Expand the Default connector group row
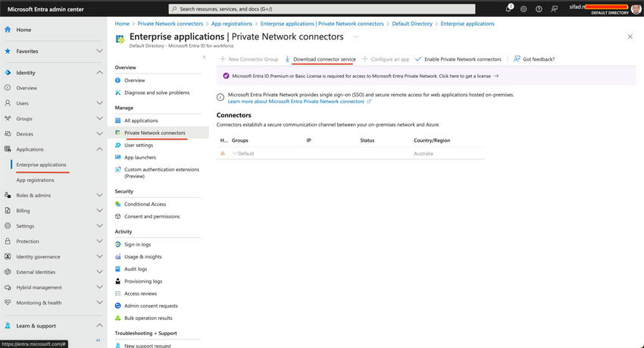Image resolution: width=644 pixels, height=348 pixels. [235, 153]
